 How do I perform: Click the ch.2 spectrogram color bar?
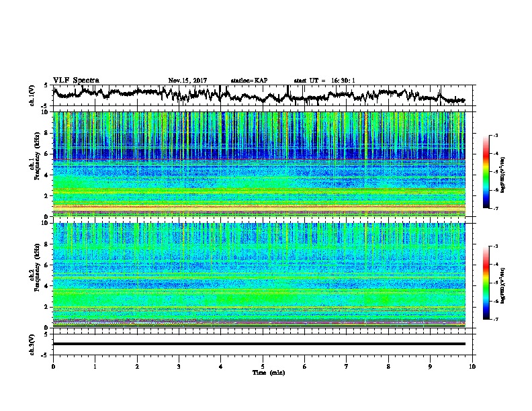486,283
